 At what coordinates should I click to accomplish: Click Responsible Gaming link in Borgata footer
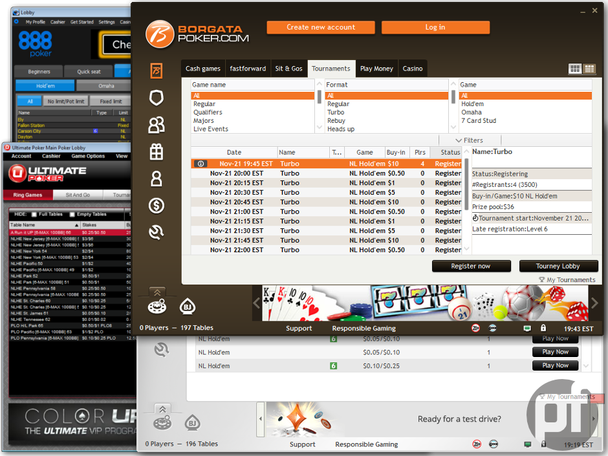pos(364,328)
